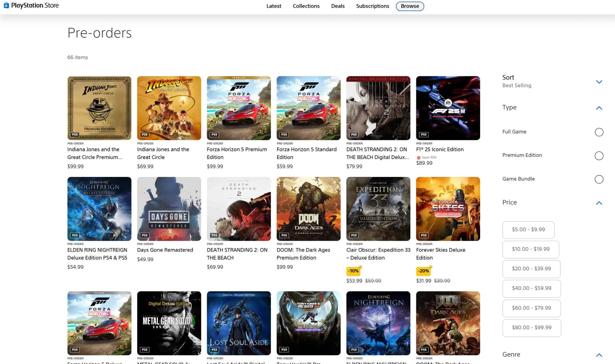Filter by $60.00 - $79.99 price range
Screen dimensions: 615x364
(531, 308)
